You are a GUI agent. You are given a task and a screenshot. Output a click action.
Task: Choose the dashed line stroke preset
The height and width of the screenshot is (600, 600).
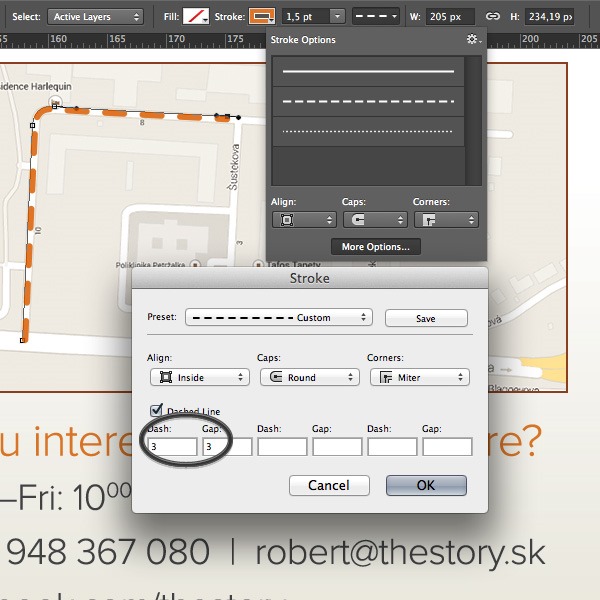[368, 102]
